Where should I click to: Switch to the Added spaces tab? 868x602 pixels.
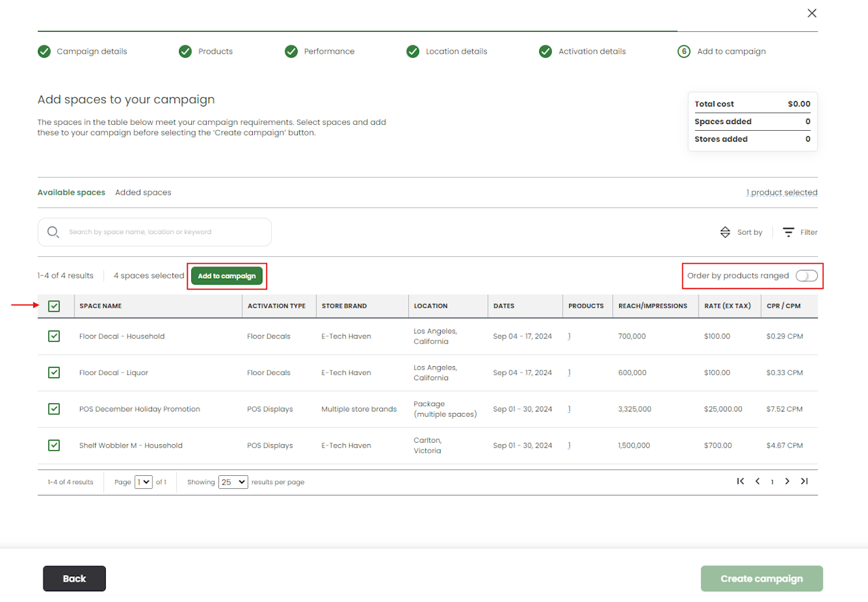[x=143, y=193]
